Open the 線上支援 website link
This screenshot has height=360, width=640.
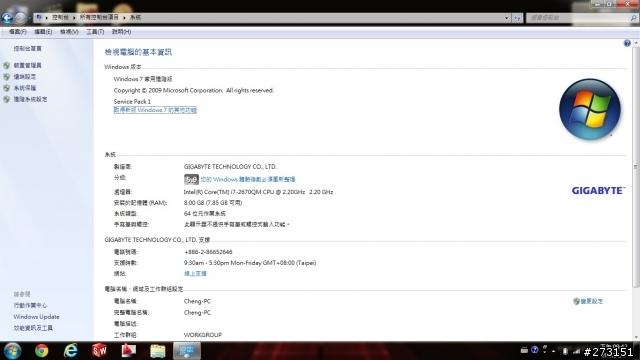click(195, 273)
